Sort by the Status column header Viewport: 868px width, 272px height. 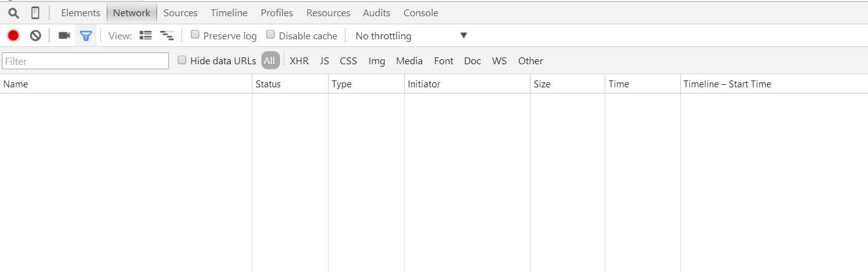tap(268, 84)
